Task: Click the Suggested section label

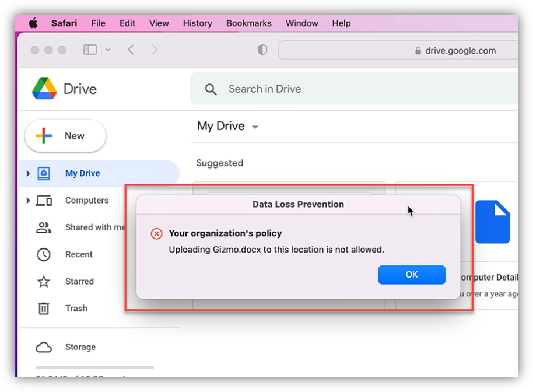Action: click(x=220, y=163)
